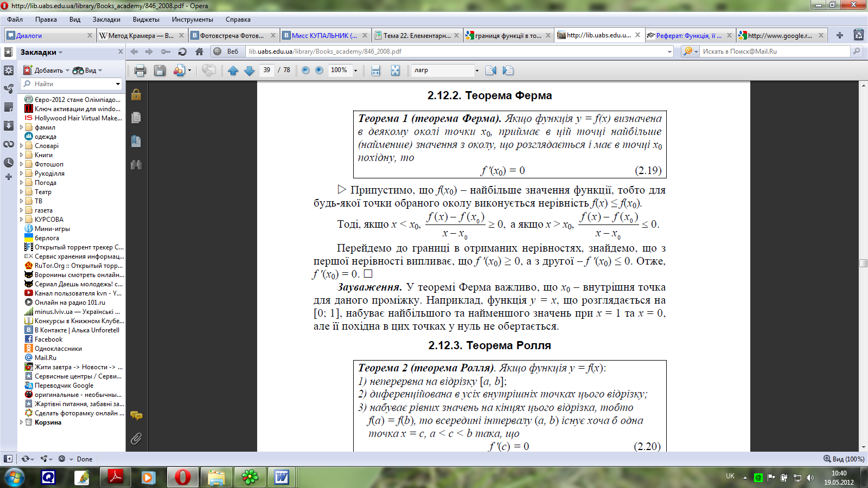Save a copy of the PDF
Viewport: 868px width, 488px height.
(159, 70)
